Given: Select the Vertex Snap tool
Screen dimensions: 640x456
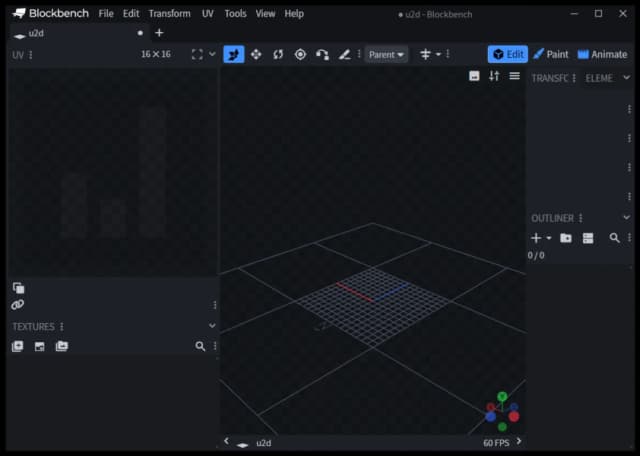Looking at the screenshot, I should point(322,54).
